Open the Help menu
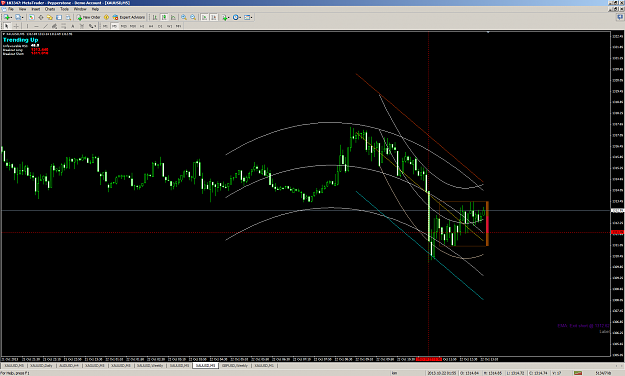The height and width of the screenshot is (376, 625). coord(95,9)
